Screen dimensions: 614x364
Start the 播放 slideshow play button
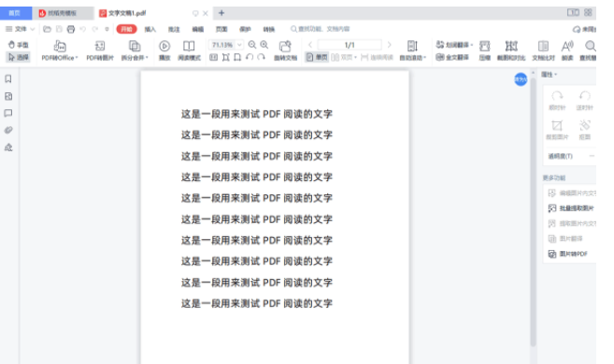tap(164, 50)
